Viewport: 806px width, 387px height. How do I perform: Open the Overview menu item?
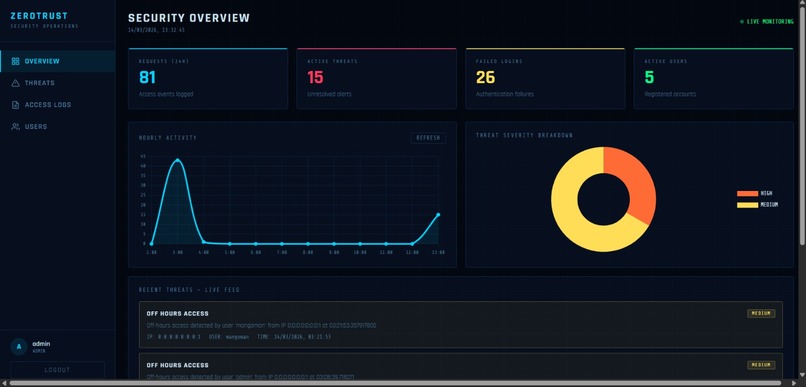coord(58,61)
